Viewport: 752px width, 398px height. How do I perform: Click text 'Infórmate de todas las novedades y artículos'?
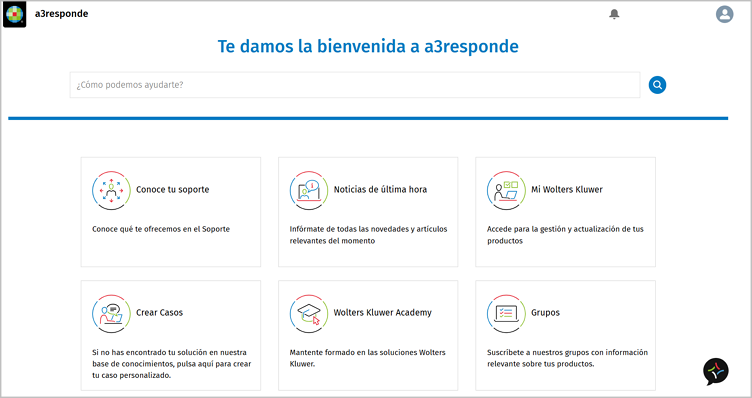tap(368, 229)
